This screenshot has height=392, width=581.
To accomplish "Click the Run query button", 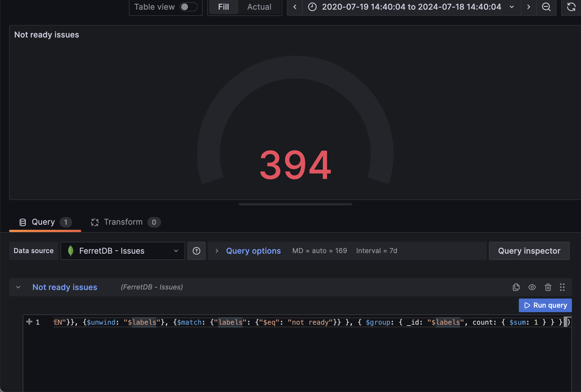I will point(545,305).
